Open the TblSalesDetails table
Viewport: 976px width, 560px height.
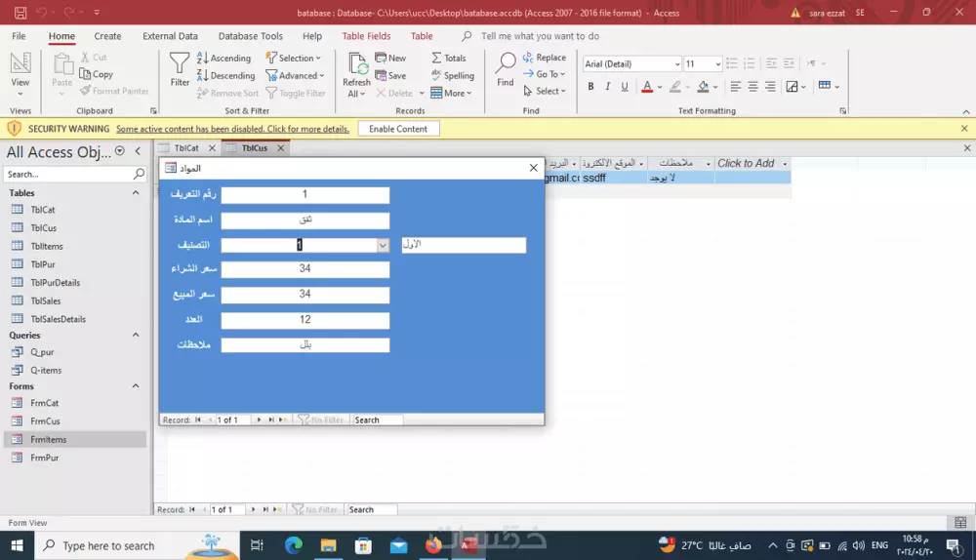tap(58, 319)
